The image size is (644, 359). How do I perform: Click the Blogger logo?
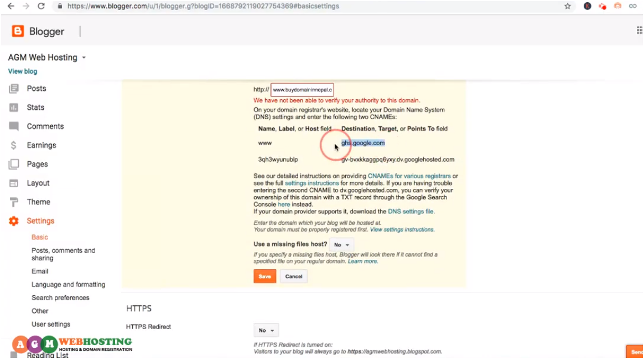tap(17, 31)
